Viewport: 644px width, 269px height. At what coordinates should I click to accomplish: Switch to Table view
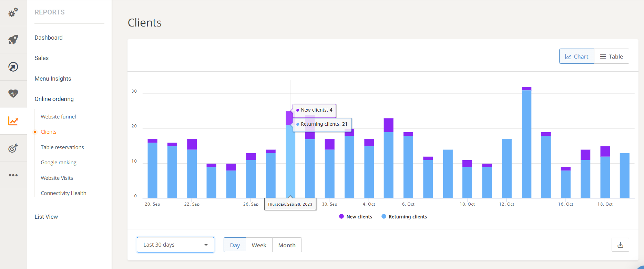click(x=612, y=56)
